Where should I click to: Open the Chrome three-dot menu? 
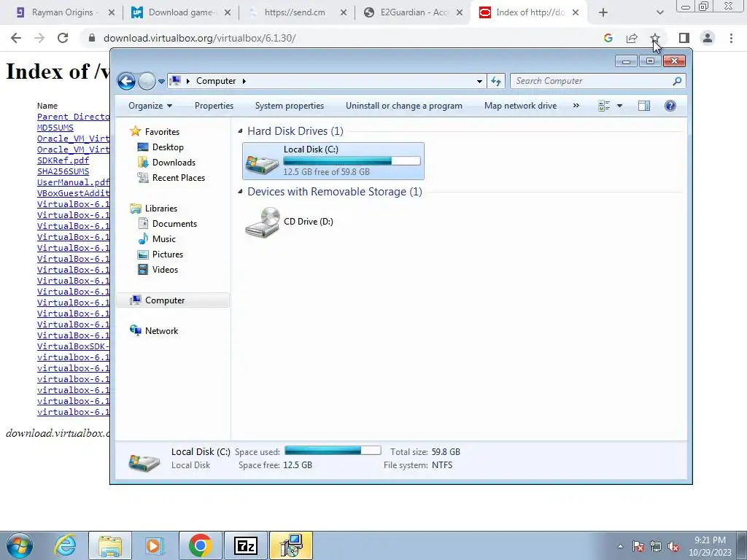point(731,38)
